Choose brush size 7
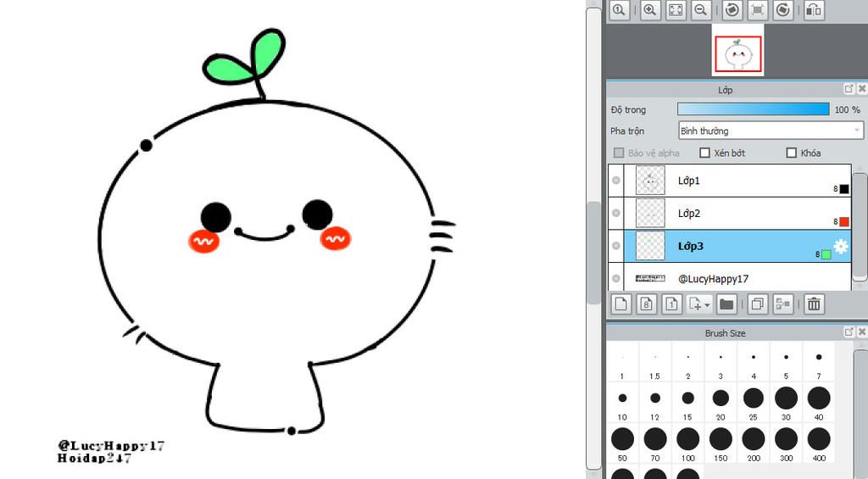Screen dimensions: 868x479 tap(819, 363)
